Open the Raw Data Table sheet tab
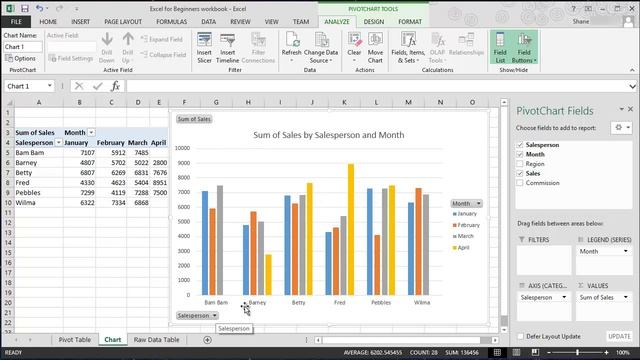Screen dimensions: 640x360 point(156,340)
